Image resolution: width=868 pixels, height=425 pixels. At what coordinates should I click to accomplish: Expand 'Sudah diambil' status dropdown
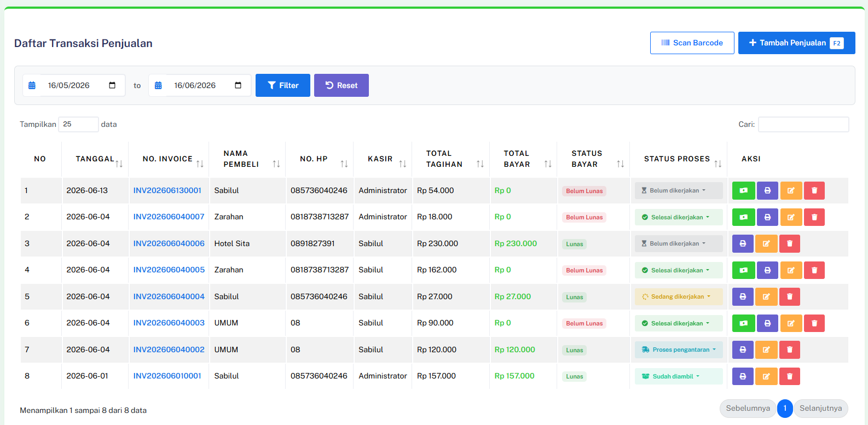679,376
